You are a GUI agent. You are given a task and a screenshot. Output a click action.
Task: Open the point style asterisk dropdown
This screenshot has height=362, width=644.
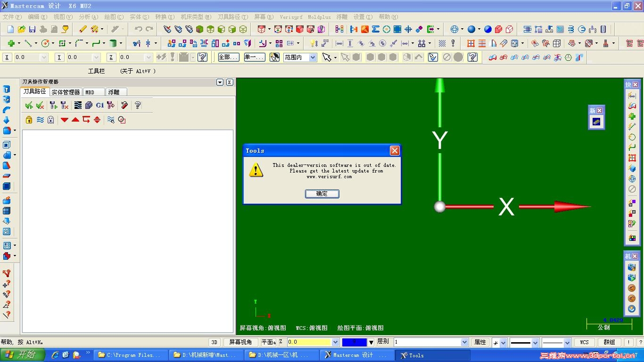(503, 343)
